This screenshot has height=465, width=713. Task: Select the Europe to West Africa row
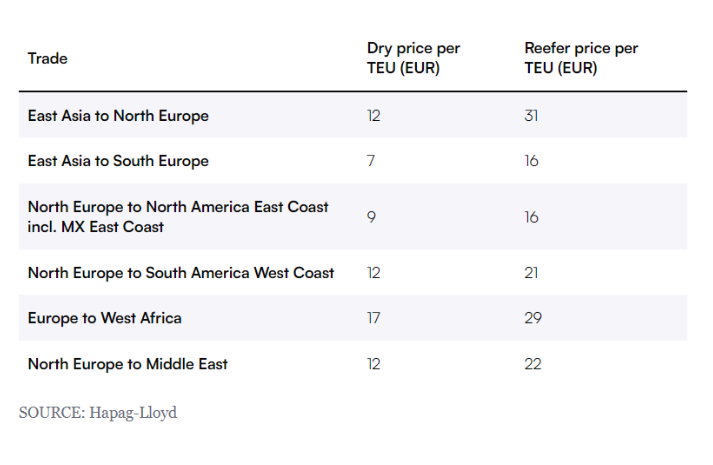tap(353, 318)
